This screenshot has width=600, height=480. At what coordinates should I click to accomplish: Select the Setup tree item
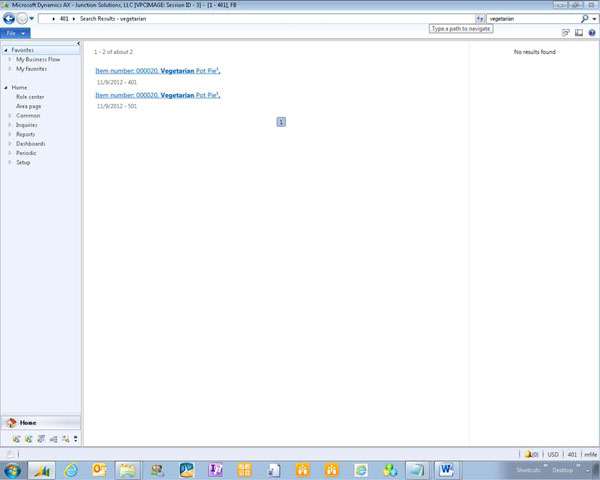(23, 162)
